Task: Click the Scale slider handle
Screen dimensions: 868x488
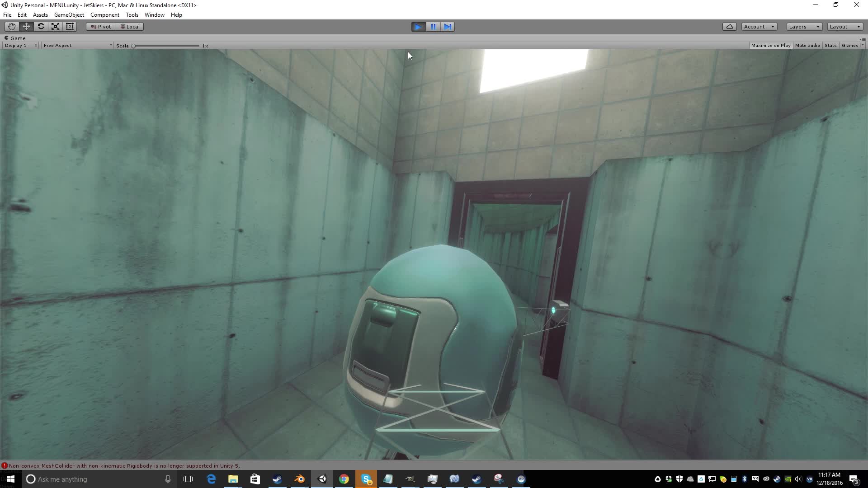Action: [x=133, y=46]
